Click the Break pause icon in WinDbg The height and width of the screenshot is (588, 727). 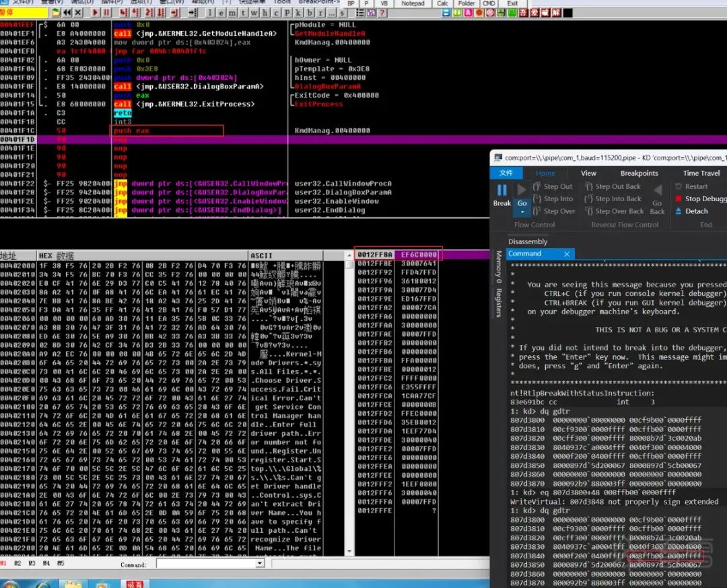501,190
